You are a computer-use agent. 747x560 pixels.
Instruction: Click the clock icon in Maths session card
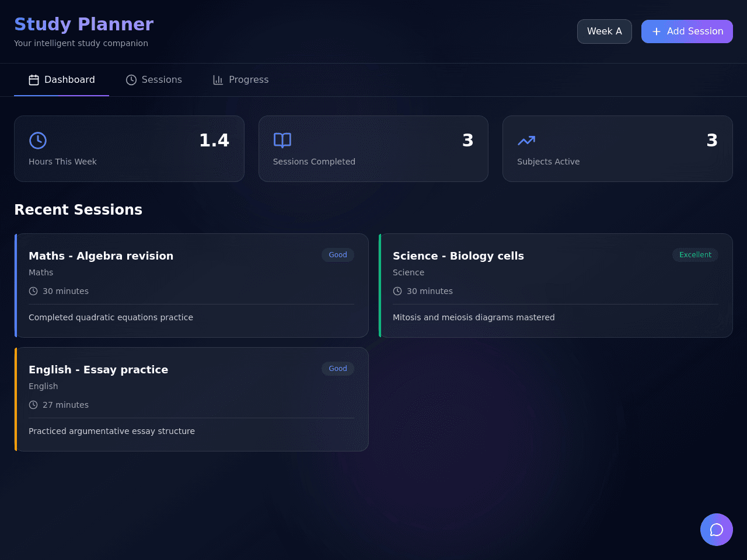(x=33, y=291)
